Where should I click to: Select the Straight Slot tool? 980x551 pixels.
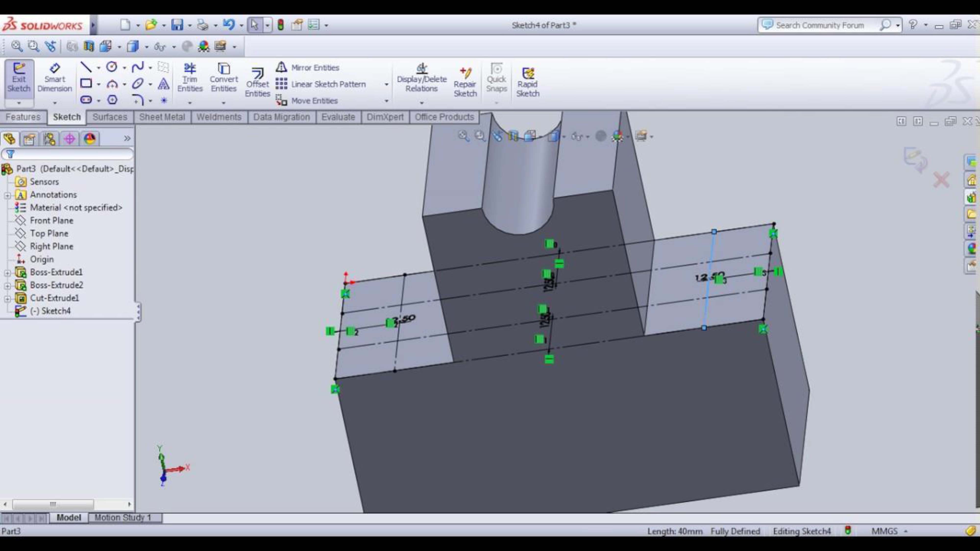[x=86, y=100]
